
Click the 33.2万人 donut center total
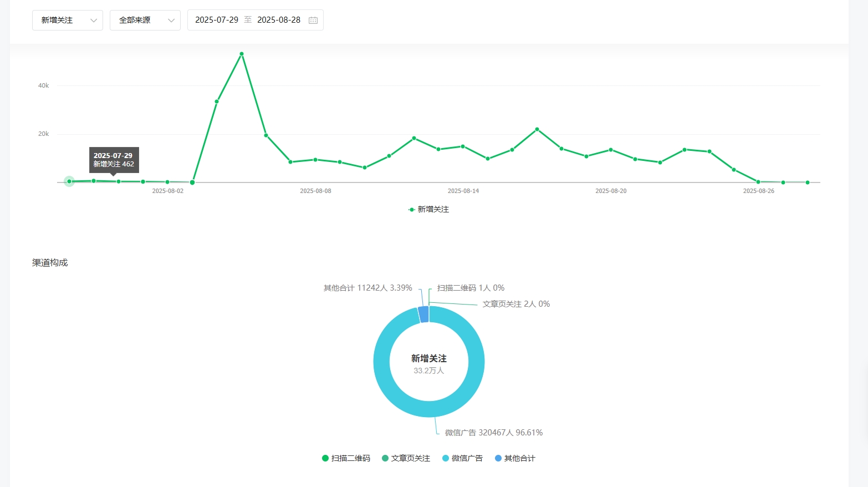429,371
